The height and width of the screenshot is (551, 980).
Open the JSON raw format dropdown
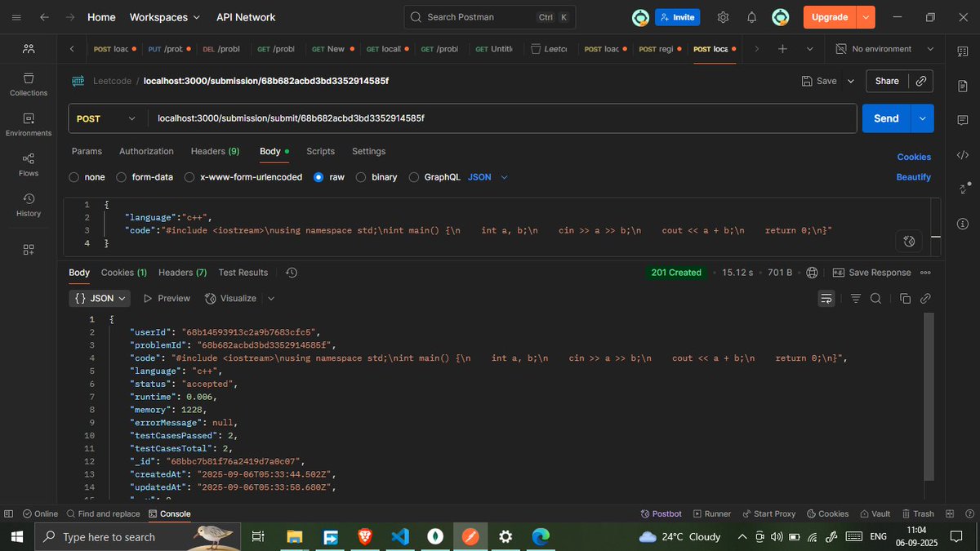point(488,177)
